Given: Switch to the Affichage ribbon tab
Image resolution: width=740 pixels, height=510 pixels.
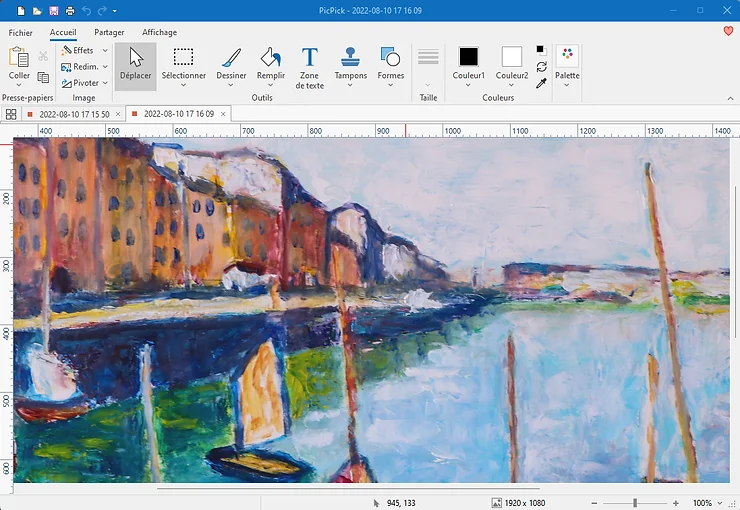Looking at the screenshot, I should pyautogui.click(x=160, y=32).
